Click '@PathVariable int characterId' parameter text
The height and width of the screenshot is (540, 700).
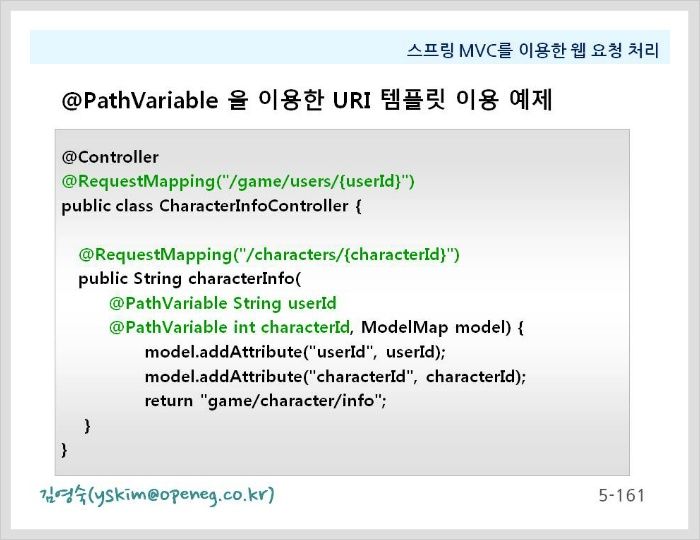click(x=229, y=328)
